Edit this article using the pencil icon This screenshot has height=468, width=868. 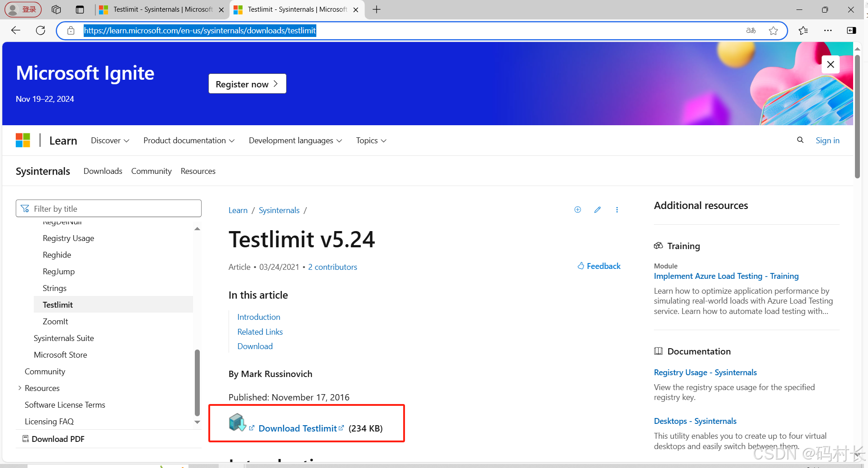point(598,209)
